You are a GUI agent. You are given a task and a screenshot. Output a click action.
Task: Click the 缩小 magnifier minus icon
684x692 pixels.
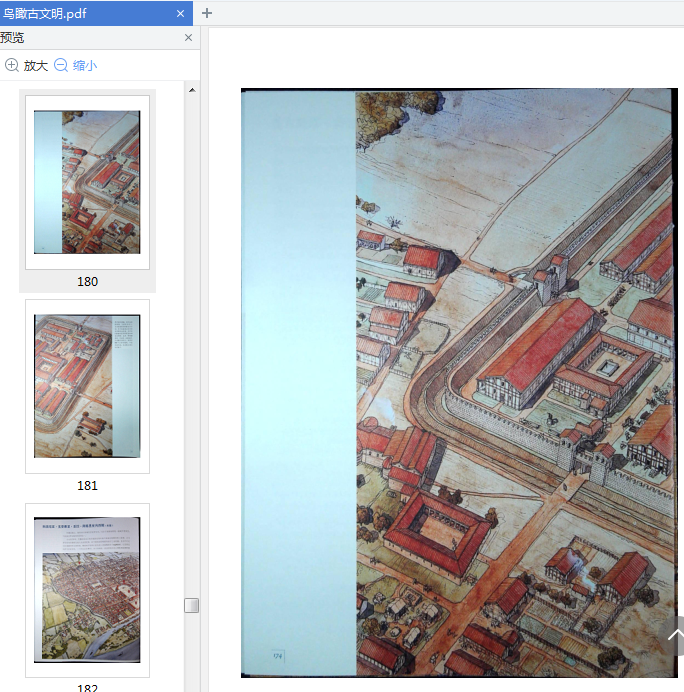tap(60, 65)
